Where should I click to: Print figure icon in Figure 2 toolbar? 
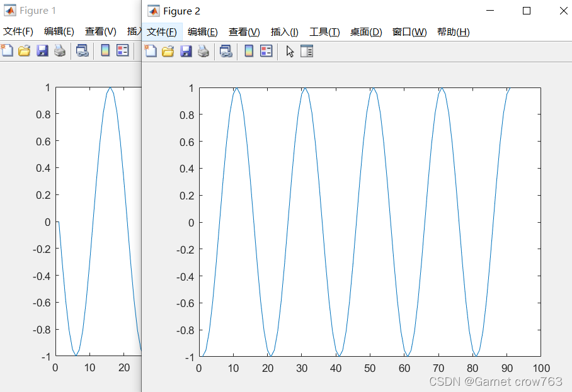(203, 51)
